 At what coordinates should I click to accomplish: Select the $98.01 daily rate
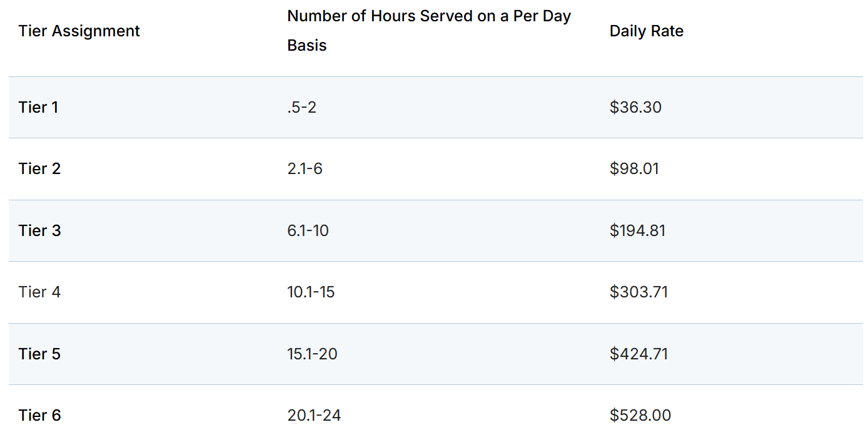coord(634,169)
